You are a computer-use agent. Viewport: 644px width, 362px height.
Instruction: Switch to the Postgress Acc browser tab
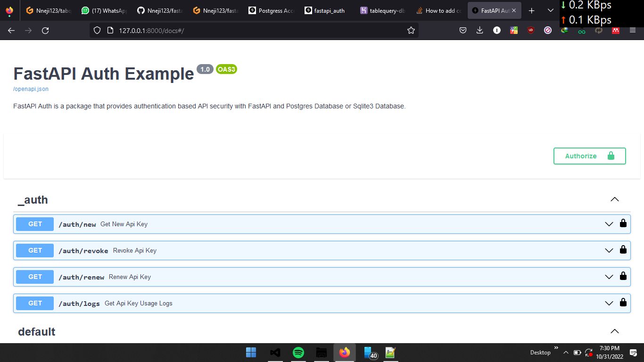(x=271, y=10)
